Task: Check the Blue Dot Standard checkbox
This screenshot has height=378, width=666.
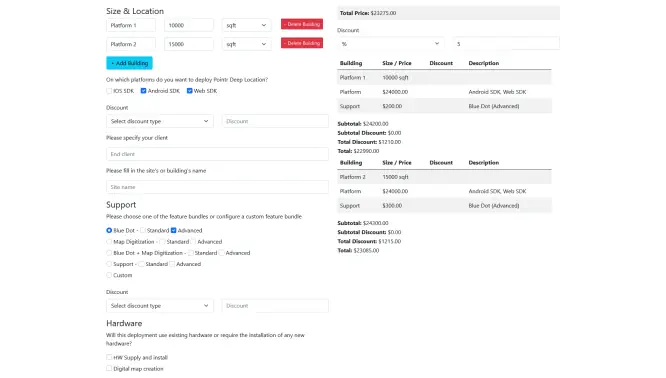Action: click(x=143, y=231)
